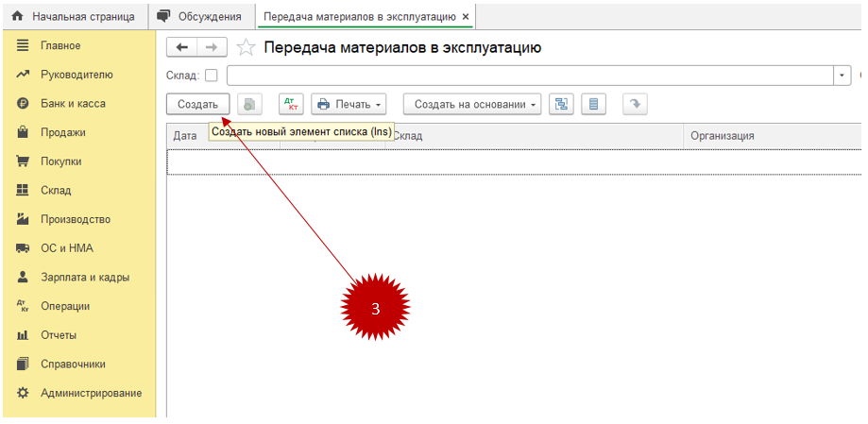
Task: Go to the Покупки section
Action: 60,161
